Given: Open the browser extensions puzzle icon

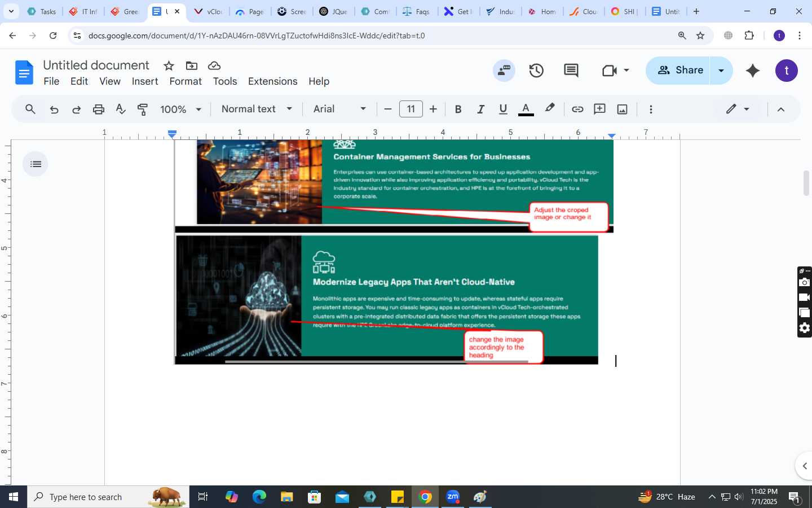Looking at the screenshot, I should (749, 36).
